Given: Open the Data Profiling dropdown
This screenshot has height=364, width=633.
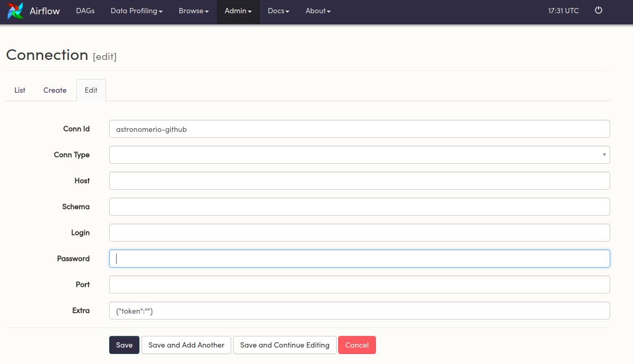Looking at the screenshot, I should (136, 11).
